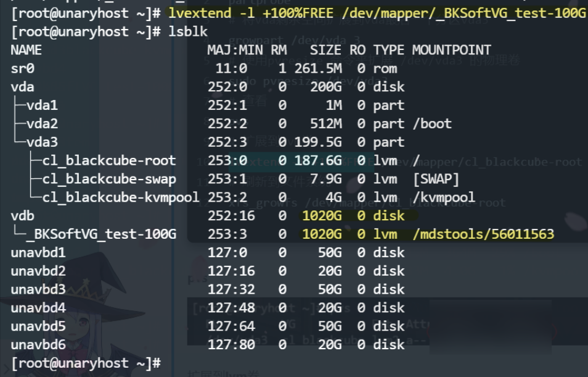Click the MOUNTPOINT column header
This screenshot has height=377, width=588.
(451, 50)
